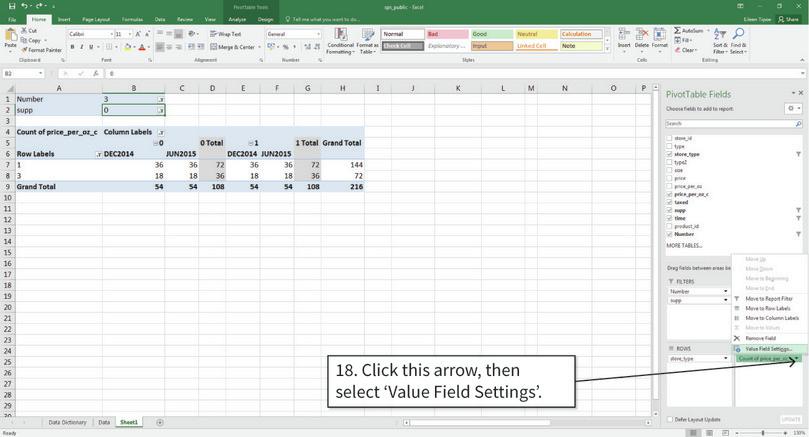
Task: Open the supp filter dropdown in cell B2
Action: [160, 110]
